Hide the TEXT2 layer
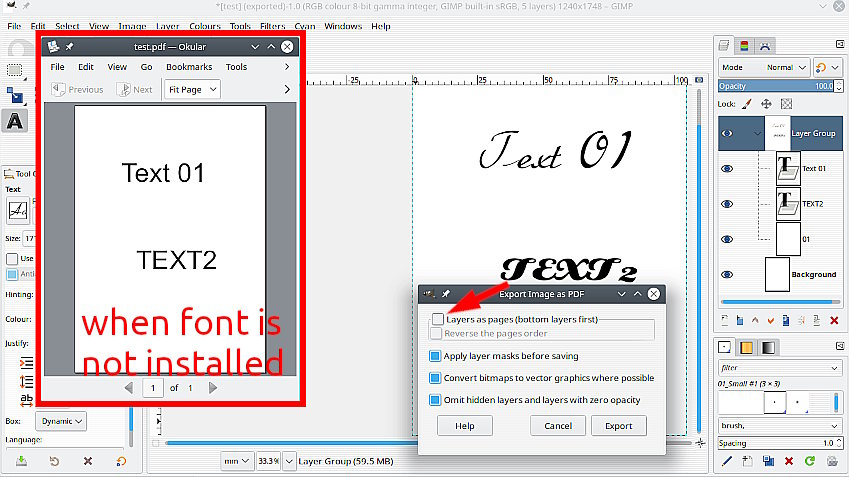Screen dimensions: 849x477 tap(727, 204)
